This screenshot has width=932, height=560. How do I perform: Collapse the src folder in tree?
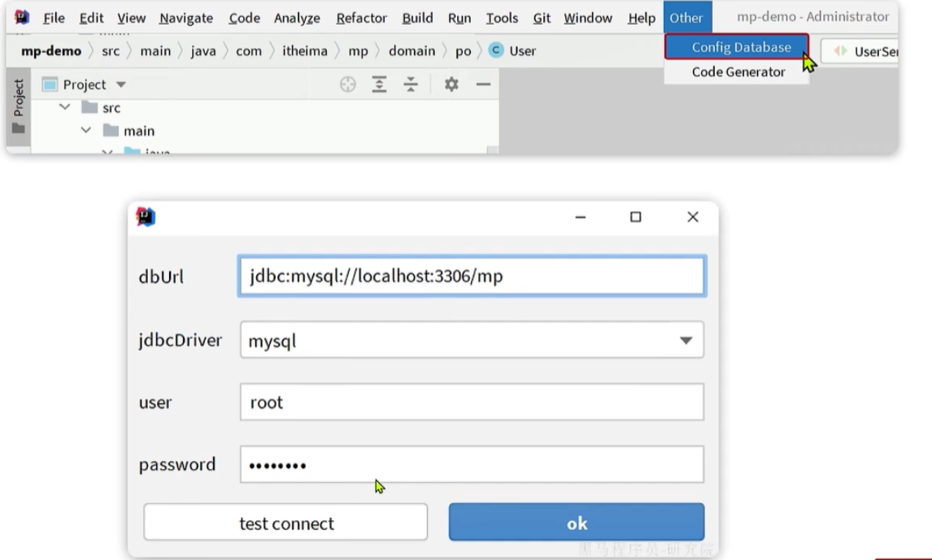click(x=65, y=107)
